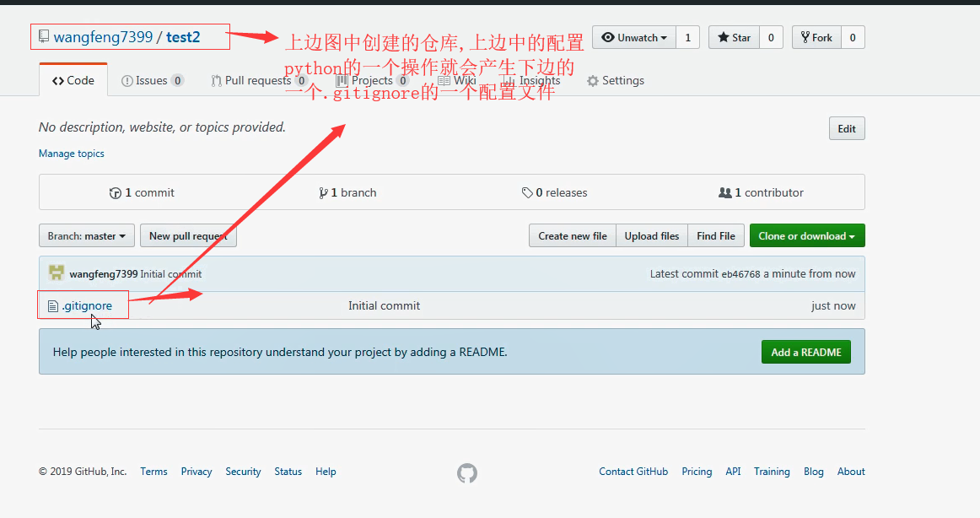Open the Clone or download dropdown
Viewport: 980px width, 518px height.
pyautogui.click(x=807, y=235)
